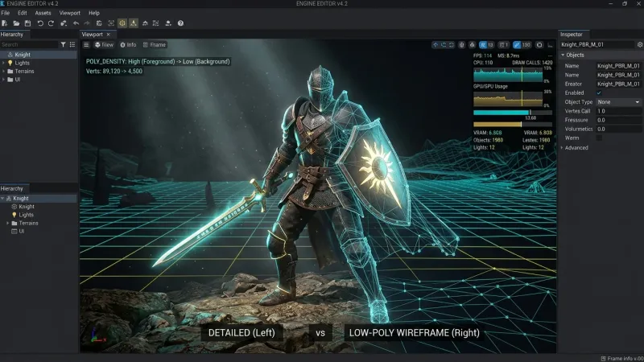Click the user stamp icon in the toolbar
The width and height of the screenshot is (644, 362).
pyautogui.click(x=168, y=23)
